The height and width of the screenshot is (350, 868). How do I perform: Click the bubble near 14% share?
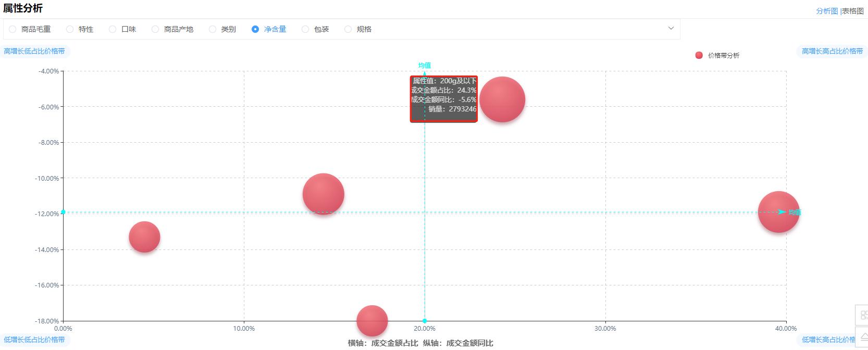click(x=324, y=194)
